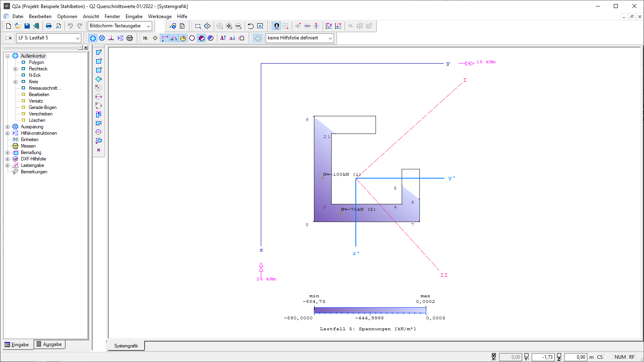Click the polygon contour tool icon
This screenshot has width=644, height=362.
click(99, 52)
